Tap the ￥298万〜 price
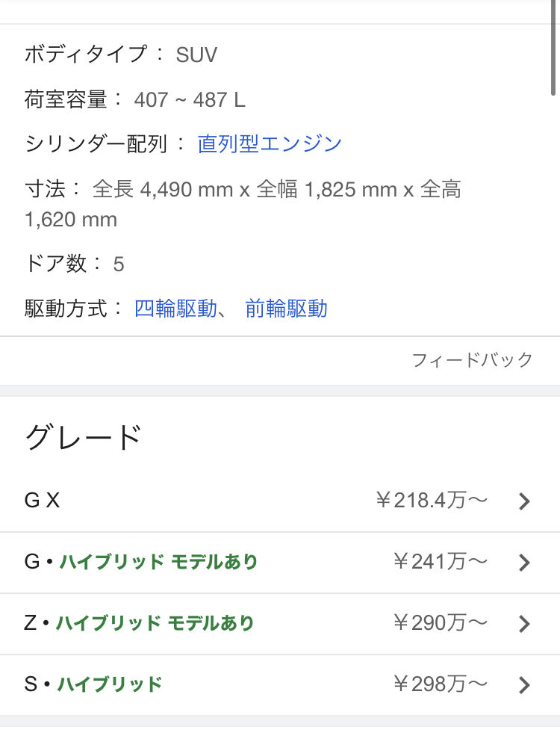This screenshot has width=560, height=730. click(441, 684)
